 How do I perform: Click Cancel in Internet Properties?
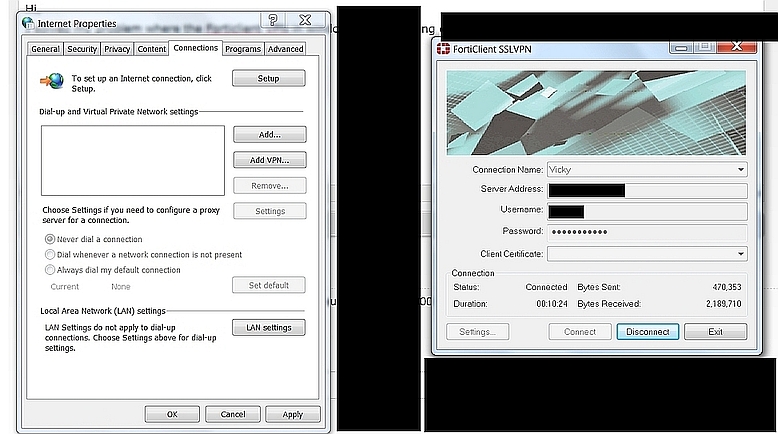233,414
